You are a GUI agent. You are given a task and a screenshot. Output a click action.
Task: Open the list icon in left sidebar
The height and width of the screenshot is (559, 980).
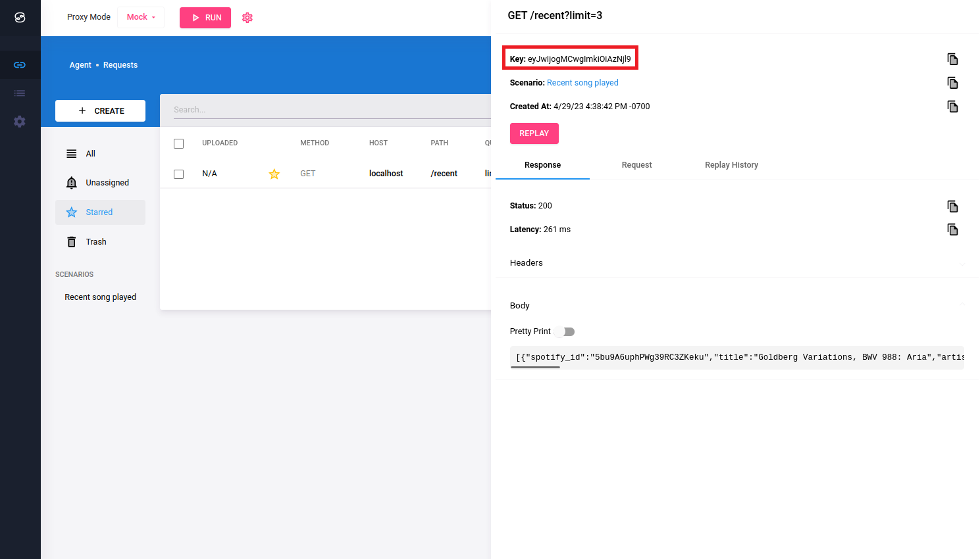coord(20,93)
